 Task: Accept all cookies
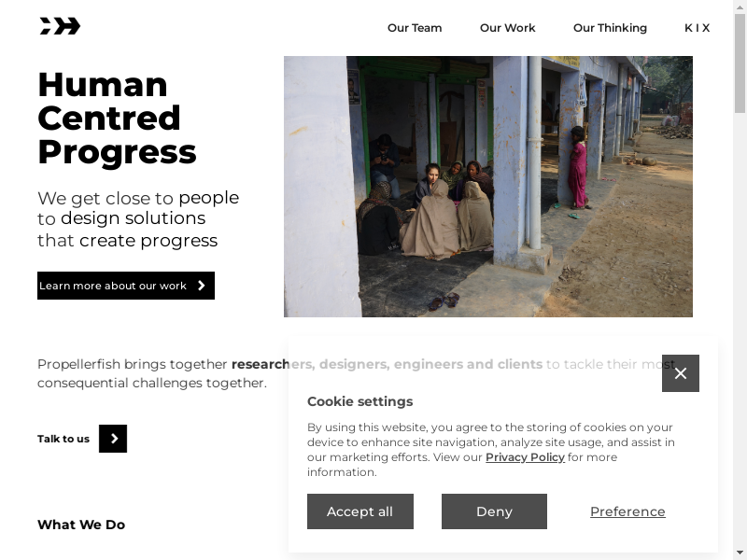click(x=359, y=511)
